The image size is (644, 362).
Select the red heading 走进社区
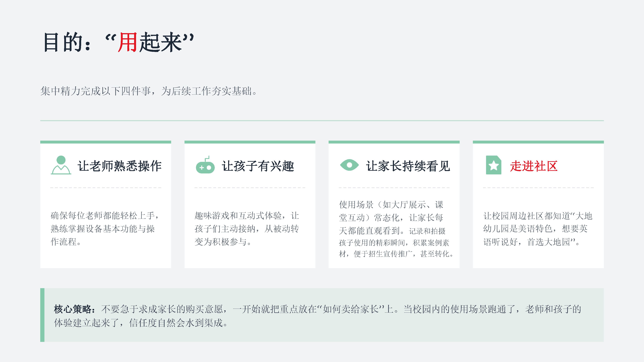[534, 166]
